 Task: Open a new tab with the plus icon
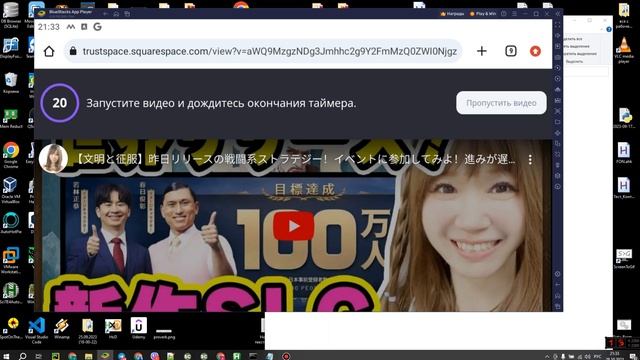(x=482, y=51)
